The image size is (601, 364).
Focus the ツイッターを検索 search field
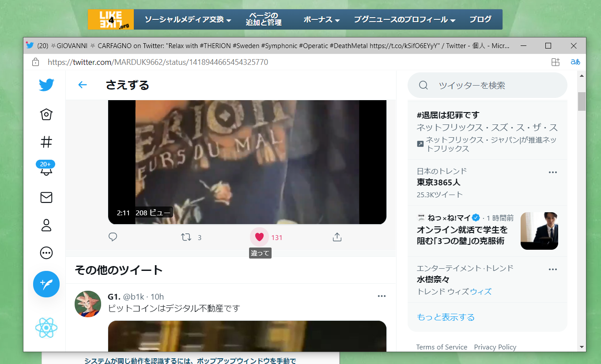pyautogui.click(x=488, y=85)
